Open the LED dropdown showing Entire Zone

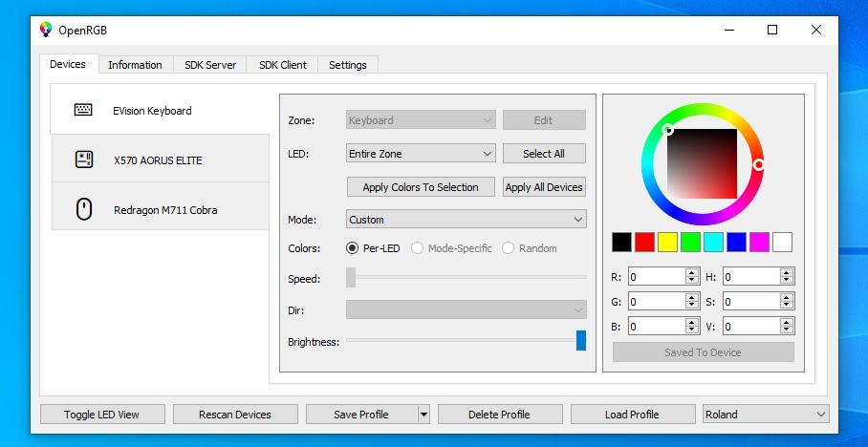(x=421, y=154)
